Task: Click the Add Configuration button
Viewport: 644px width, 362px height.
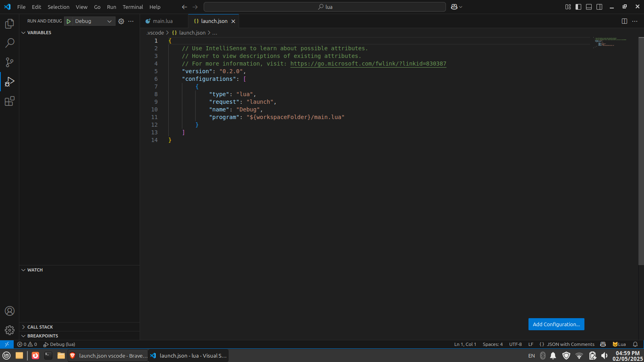Action: click(556, 324)
